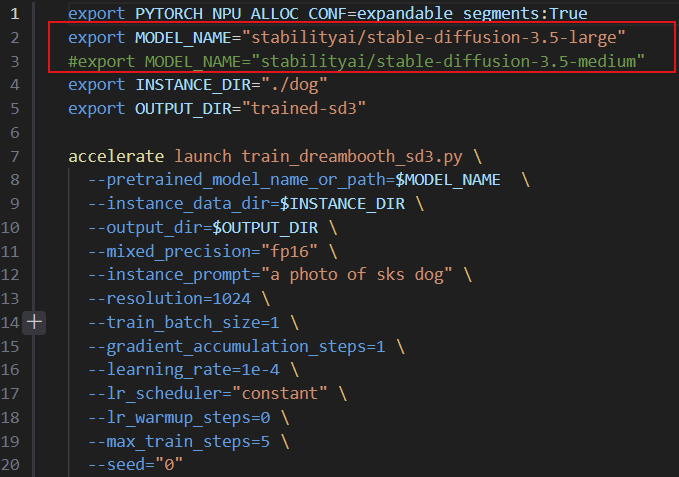
Task: Click the --mixed_precision="fp16" argument
Action: point(203,251)
